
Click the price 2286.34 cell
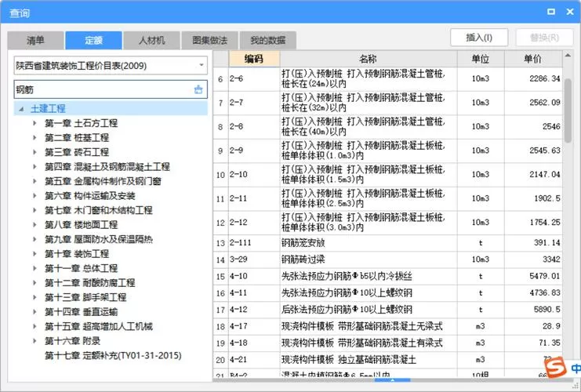tap(533, 78)
